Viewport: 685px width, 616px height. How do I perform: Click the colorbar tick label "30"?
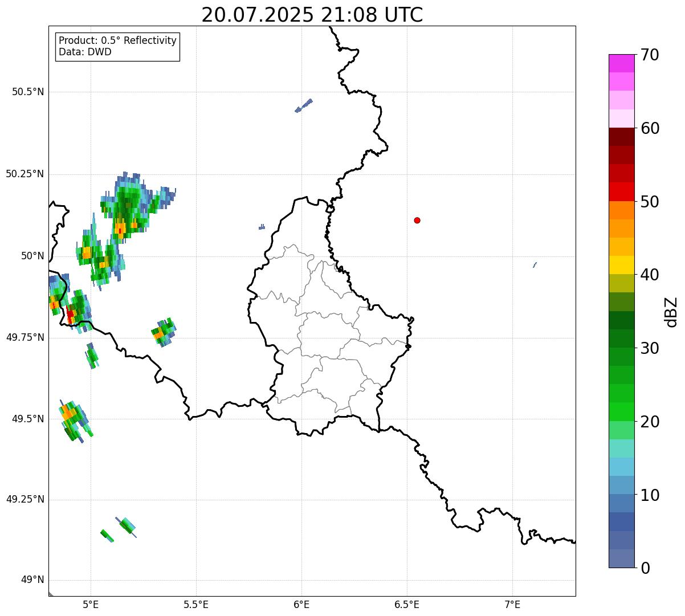pos(650,348)
